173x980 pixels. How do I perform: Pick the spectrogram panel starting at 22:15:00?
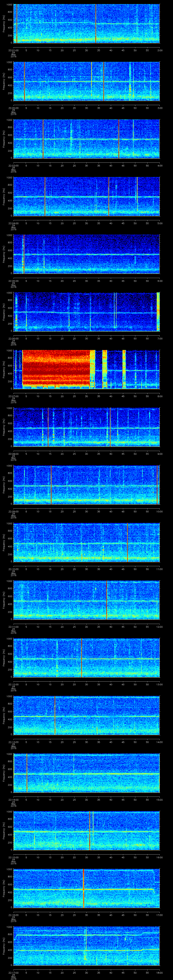coord(87,831)
